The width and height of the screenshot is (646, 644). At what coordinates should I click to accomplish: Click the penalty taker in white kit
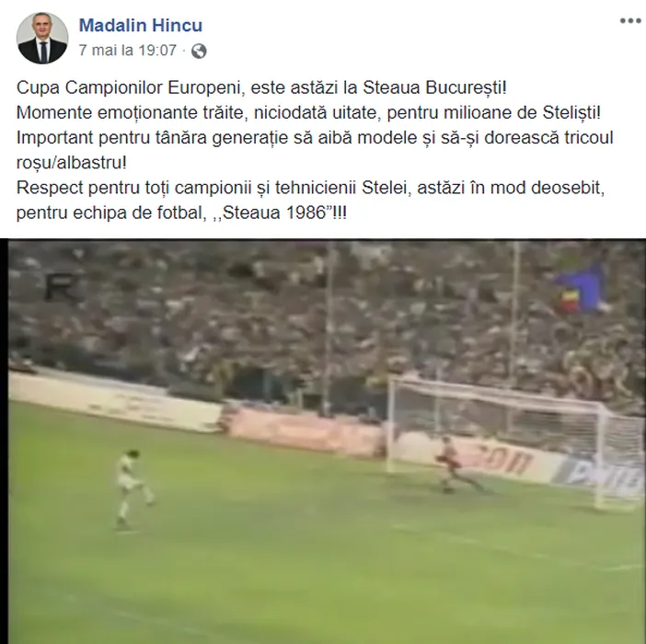click(132, 489)
